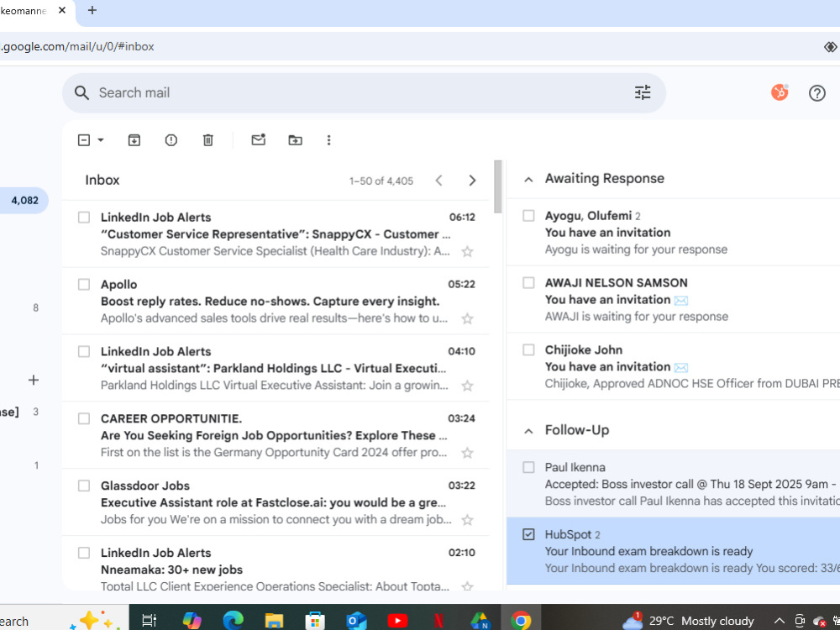
Task: Open the select dropdown arrow beside checkbox
Action: (x=100, y=140)
